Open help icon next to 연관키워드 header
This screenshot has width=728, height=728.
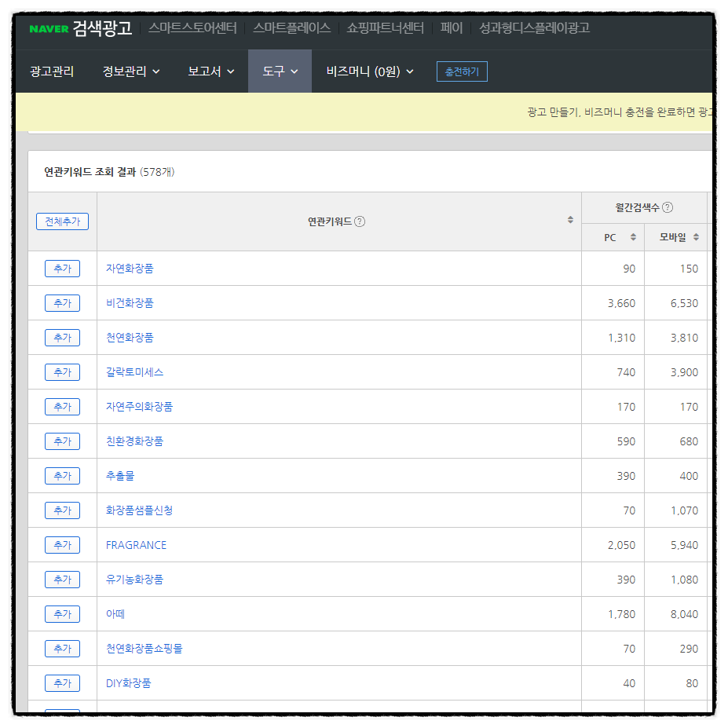pyautogui.click(x=360, y=221)
